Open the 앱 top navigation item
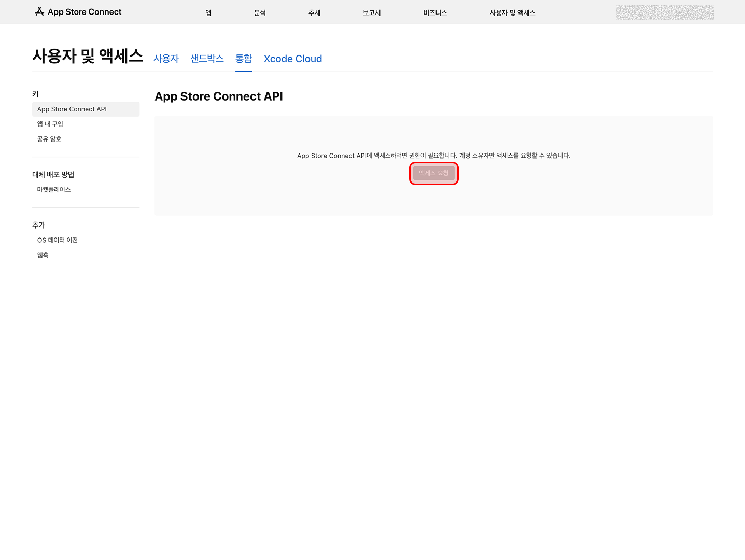745x560 pixels. [x=208, y=12]
